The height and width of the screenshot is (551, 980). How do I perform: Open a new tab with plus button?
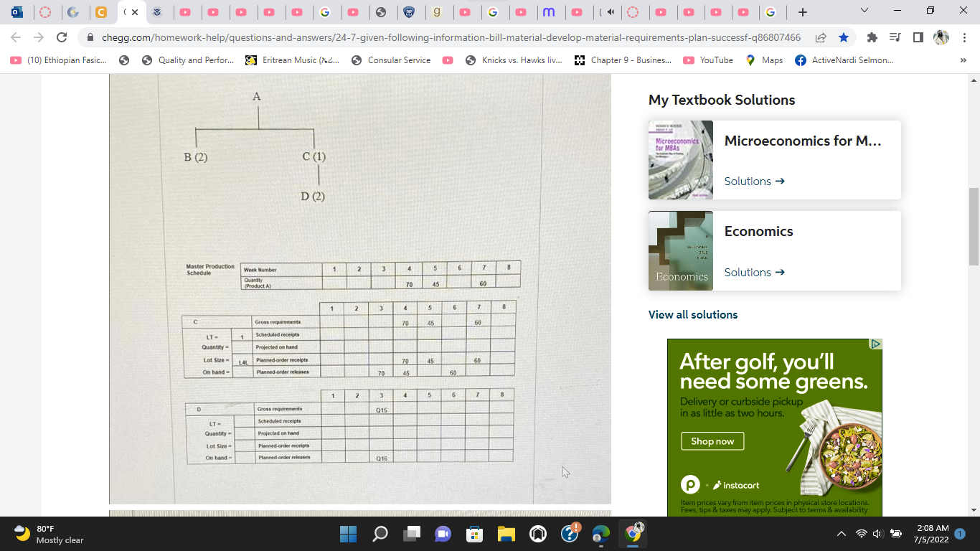(803, 12)
